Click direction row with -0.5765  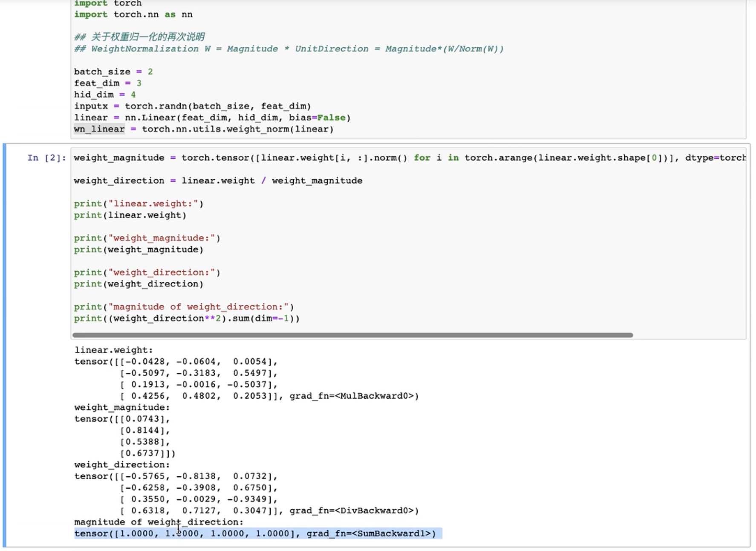coord(176,476)
